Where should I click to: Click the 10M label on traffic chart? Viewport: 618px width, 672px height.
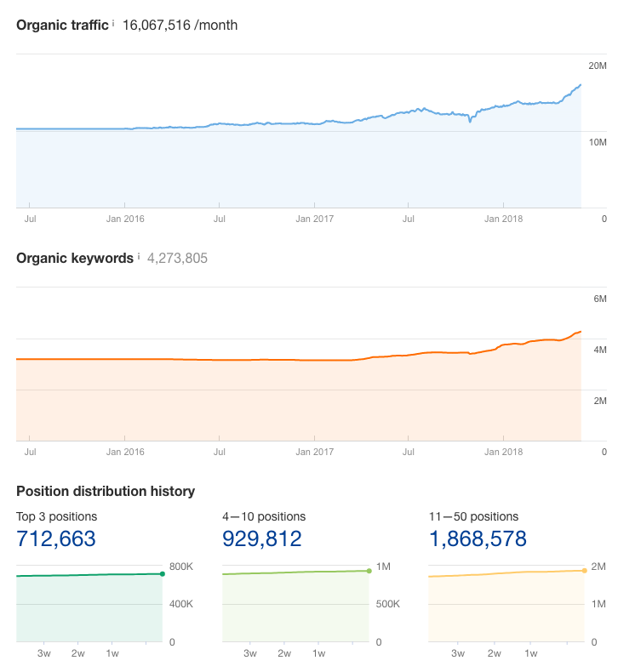(598, 142)
